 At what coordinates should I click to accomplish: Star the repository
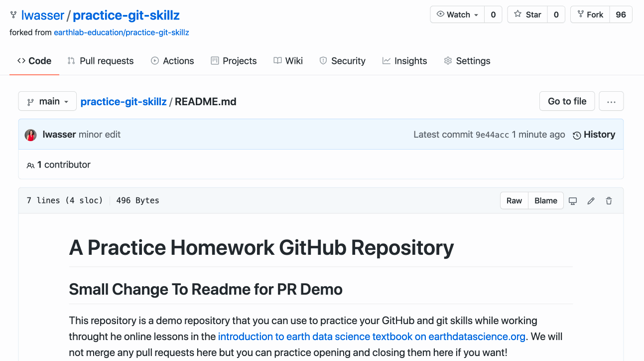pyautogui.click(x=527, y=14)
